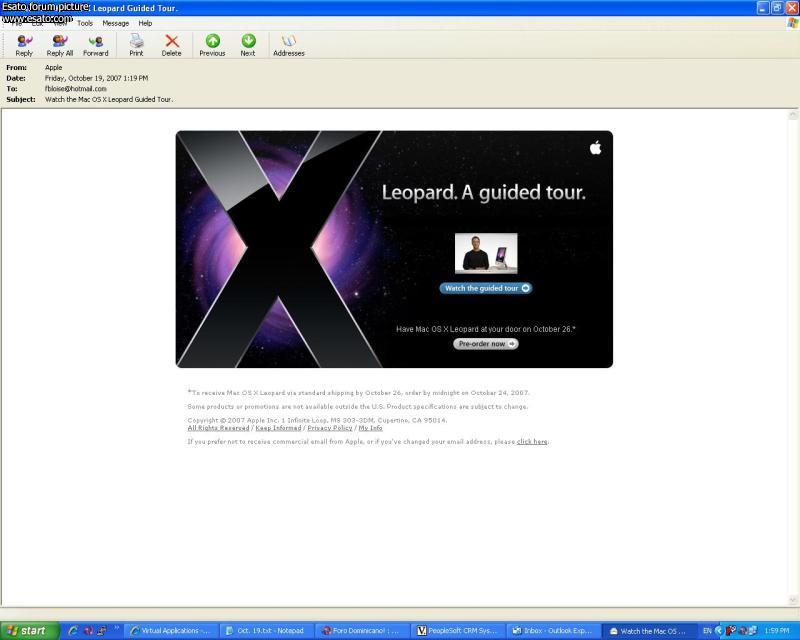Viewport: 800px width, 640px height.
Task: Print the message with the Print icon
Action: point(136,45)
